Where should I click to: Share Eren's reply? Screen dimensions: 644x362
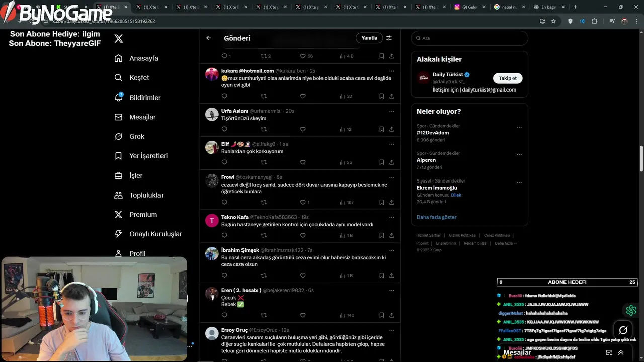[391, 315]
